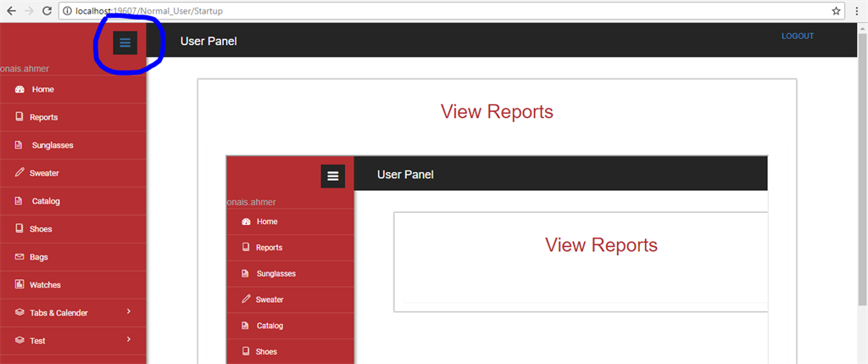The image size is (868, 364).
Task: Expand the Tabs & Calender submenu chevron
Action: point(129,311)
